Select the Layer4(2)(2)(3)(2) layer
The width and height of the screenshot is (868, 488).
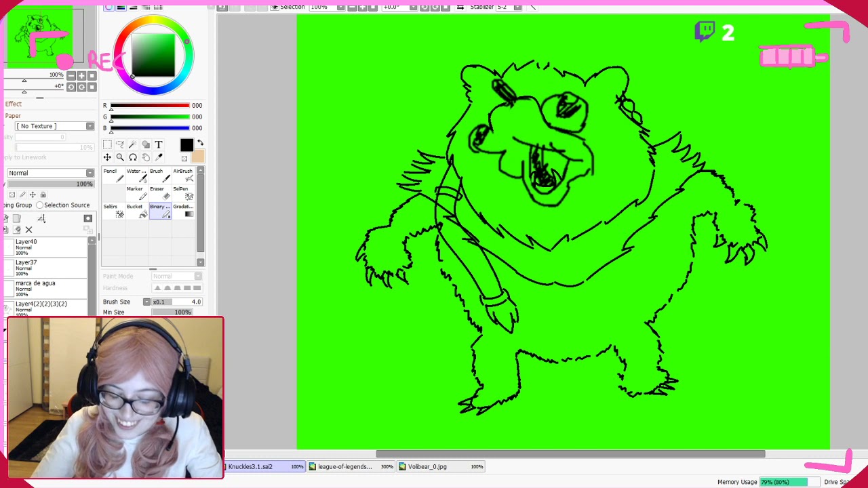(47, 308)
